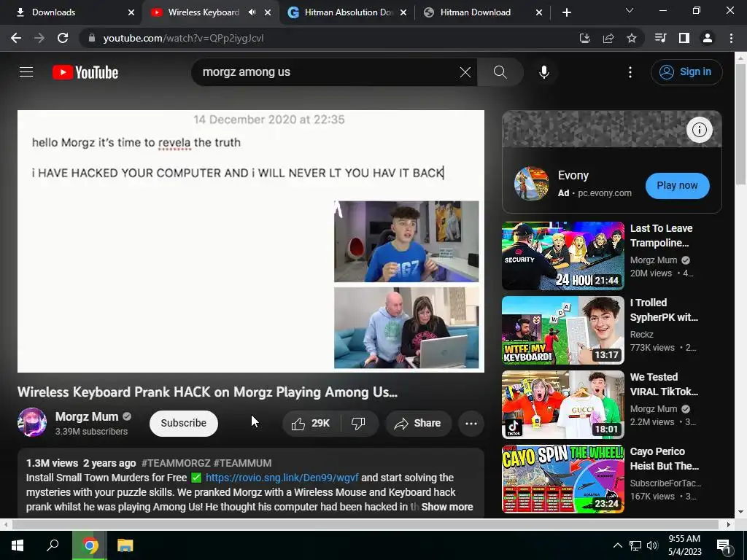Viewport: 747px width, 560px height.
Task: View site info via lock icon
Action: 92,38
